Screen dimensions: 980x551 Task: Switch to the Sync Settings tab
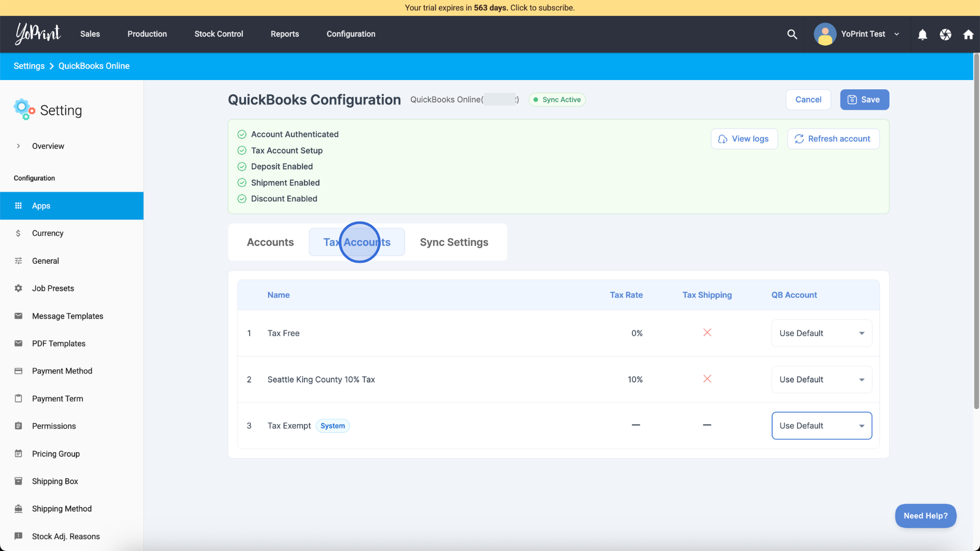point(454,242)
